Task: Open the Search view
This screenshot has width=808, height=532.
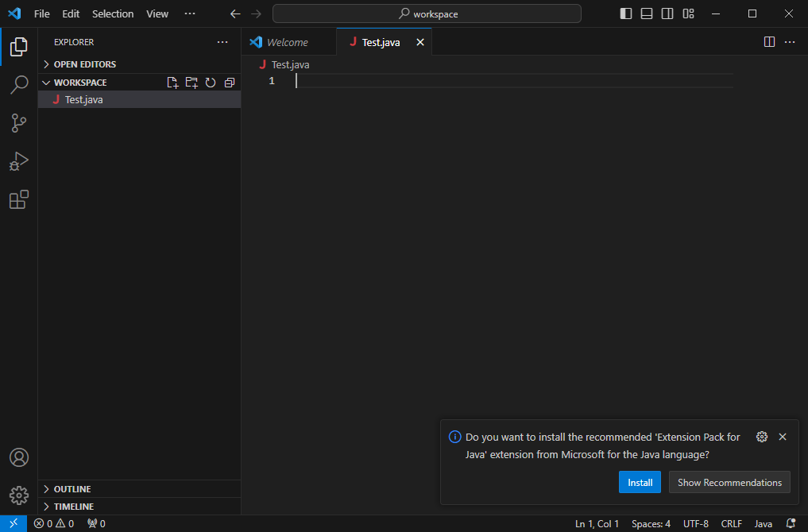Action: point(18,85)
